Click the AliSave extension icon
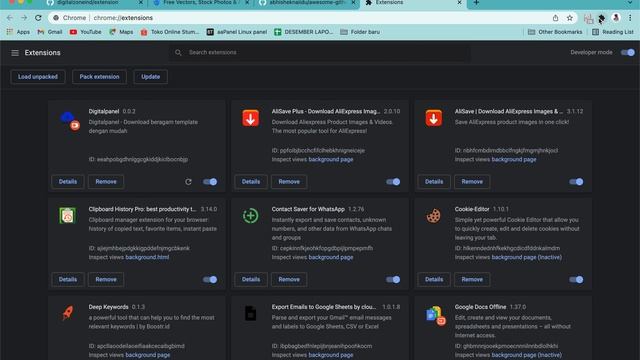The width and height of the screenshot is (640, 360). tap(433, 118)
